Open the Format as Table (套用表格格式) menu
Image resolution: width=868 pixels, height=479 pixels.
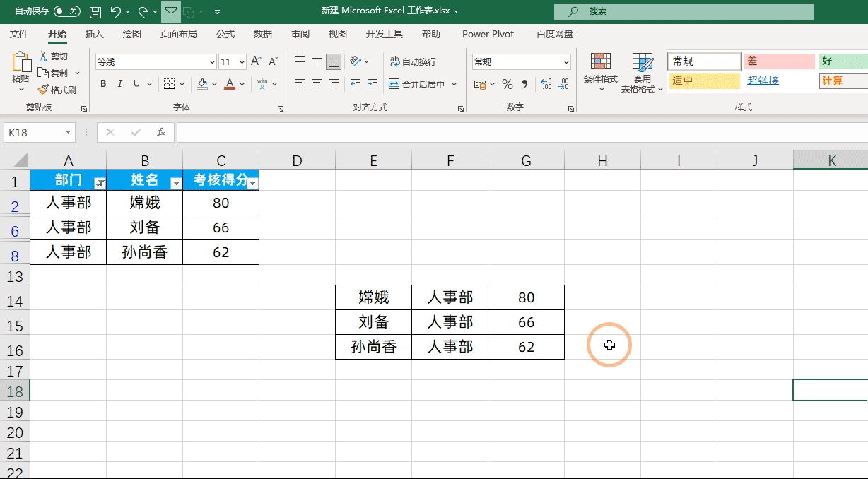coord(643,72)
